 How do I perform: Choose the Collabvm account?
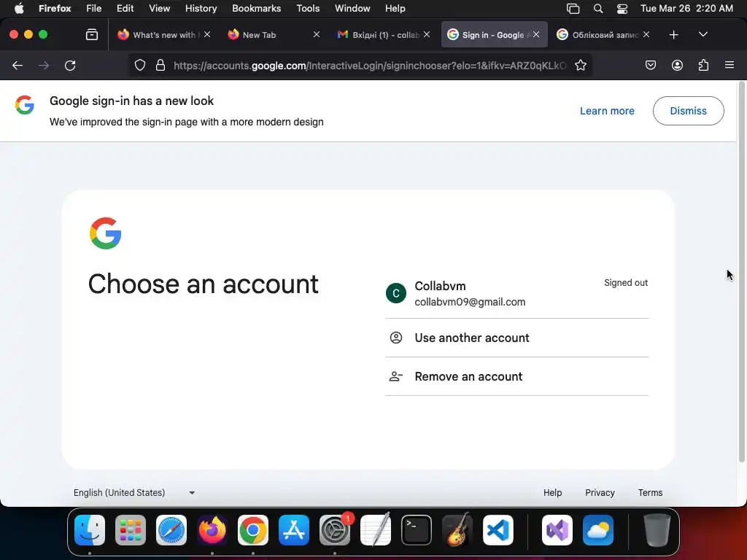517,293
